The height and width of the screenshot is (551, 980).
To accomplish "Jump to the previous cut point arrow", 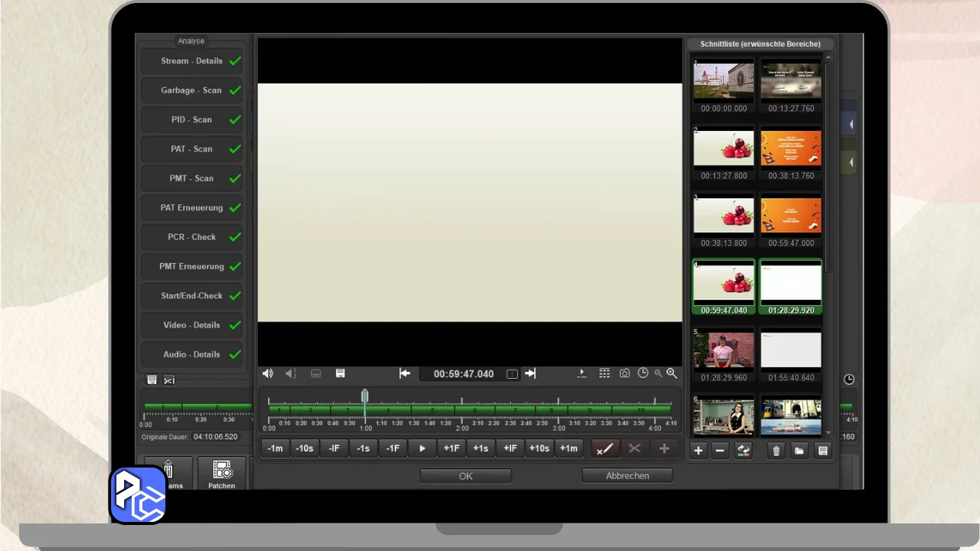I will coord(405,373).
